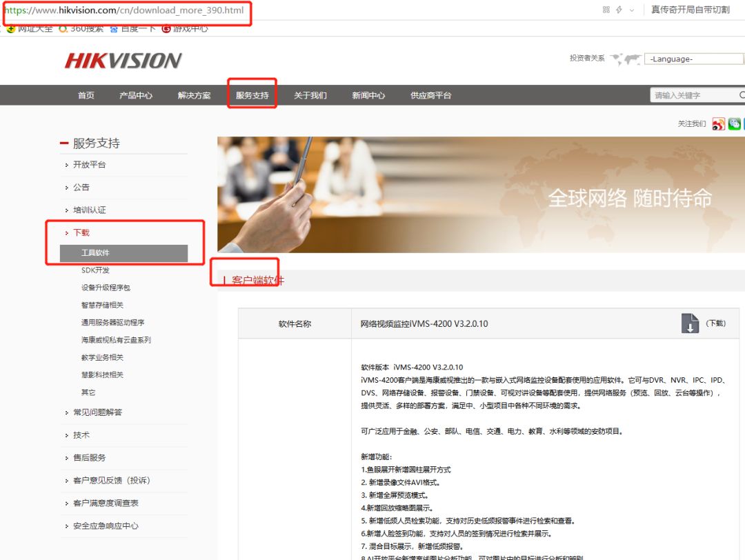745x560 pixels.
Task: Click the 7. 混合目标展示 feature line
Action: pos(412,547)
